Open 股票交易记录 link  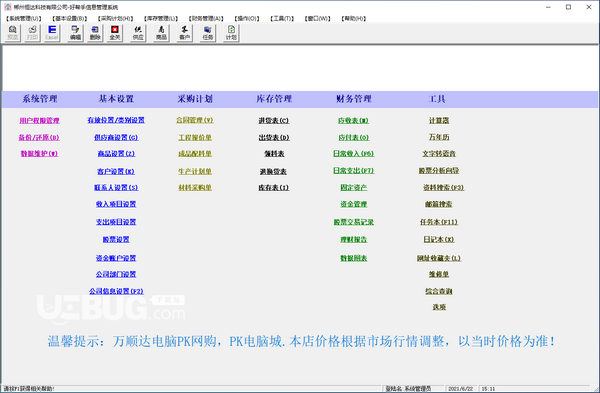tap(353, 222)
